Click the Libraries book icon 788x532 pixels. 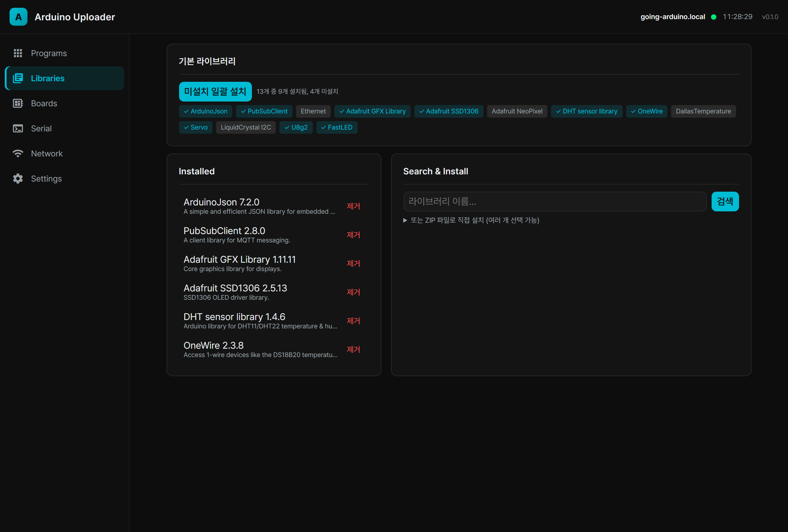point(18,78)
